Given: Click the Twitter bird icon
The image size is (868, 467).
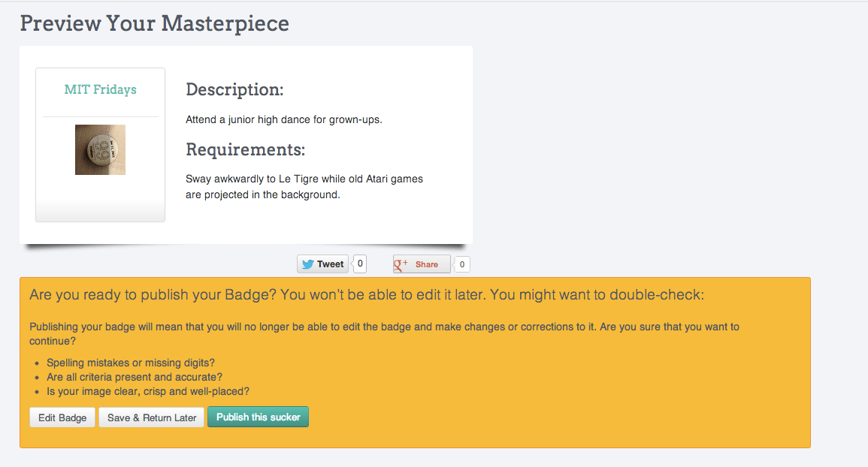Looking at the screenshot, I should click(308, 264).
